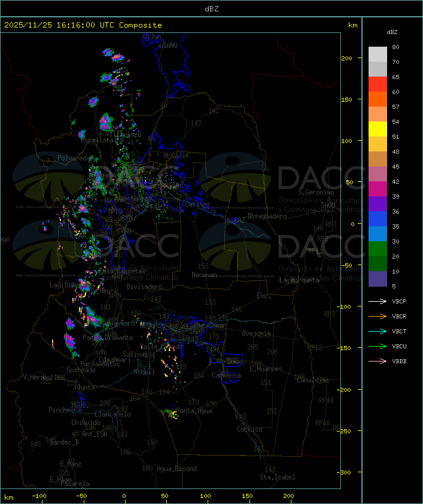Click the Sta.Isabel place label
The height and width of the screenshot is (504, 423).
point(278,477)
